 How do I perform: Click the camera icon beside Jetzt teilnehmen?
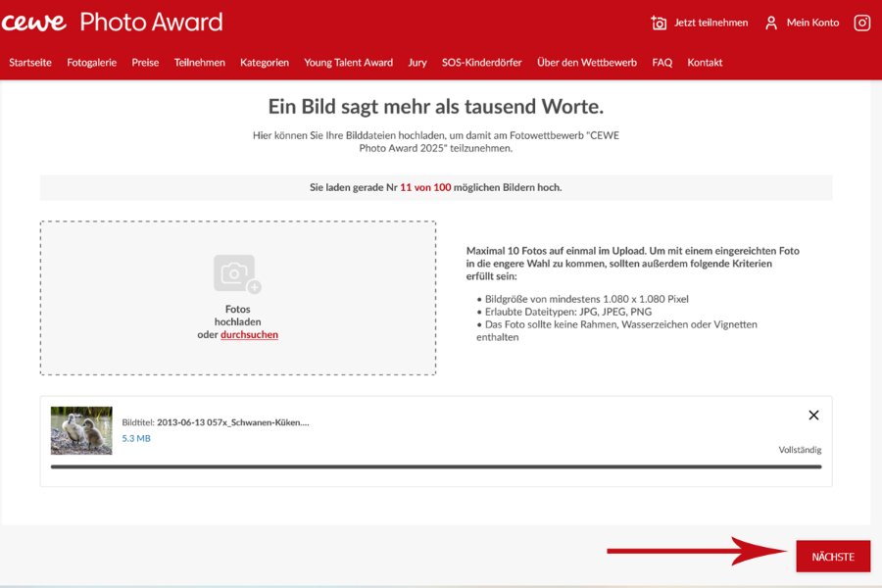(659, 23)
